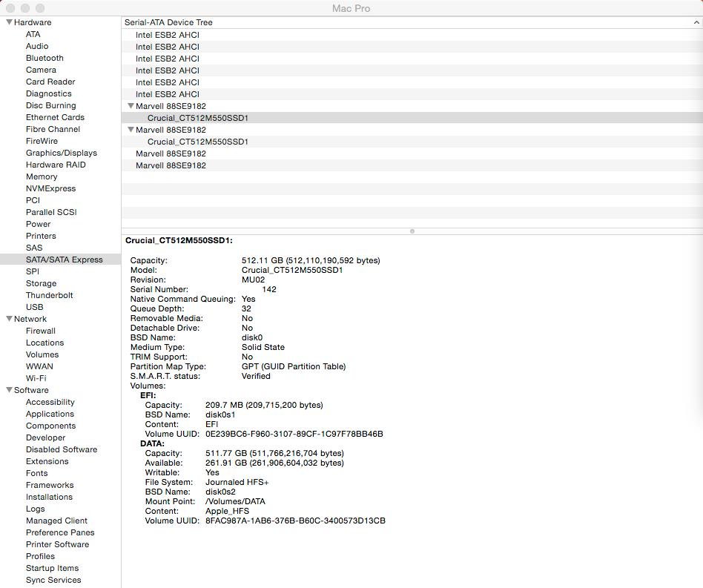703x588 pixels.
Task: Open Profiles in the sidebar
Action: click(x=40, y=556)
